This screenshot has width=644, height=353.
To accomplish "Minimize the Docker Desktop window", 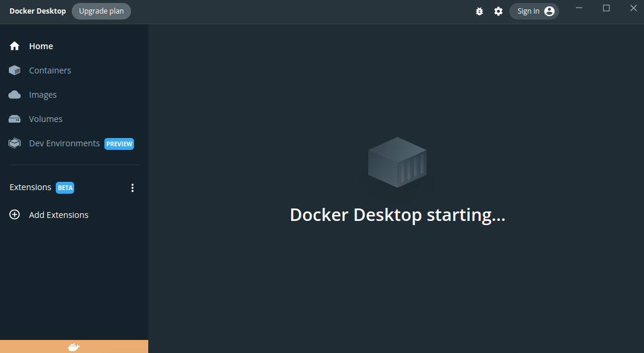I will [579, 8].
